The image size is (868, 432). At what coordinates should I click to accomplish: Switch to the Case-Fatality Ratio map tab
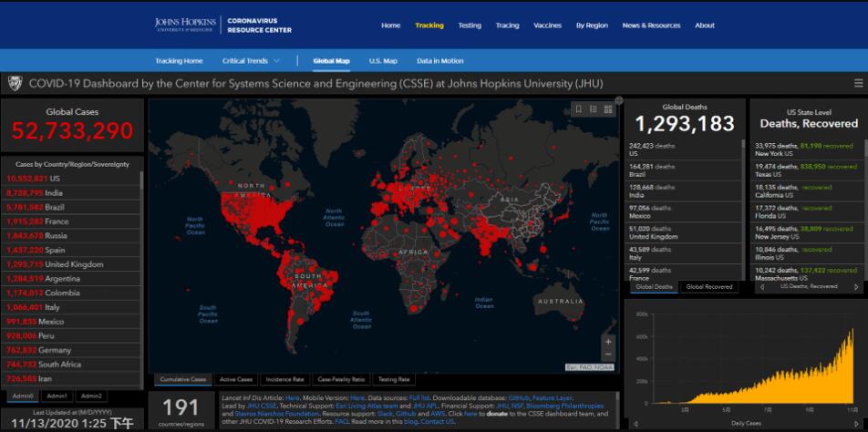tap(341, 379)
